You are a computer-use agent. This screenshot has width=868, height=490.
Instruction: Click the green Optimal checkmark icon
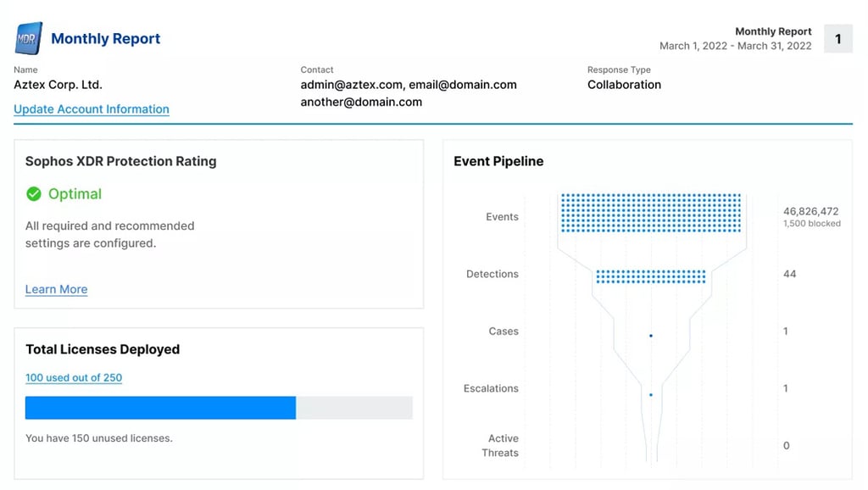click(34, 194)
